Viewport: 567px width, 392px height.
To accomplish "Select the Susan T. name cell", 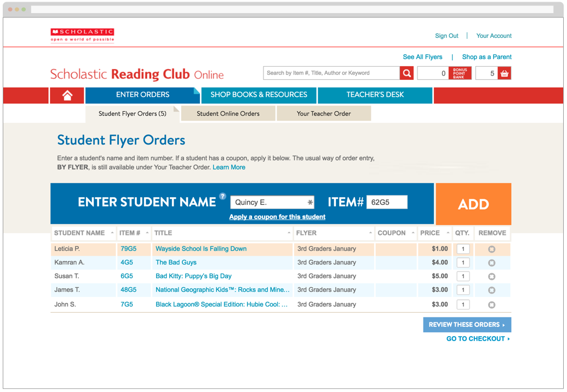I will pyautogui.click(x=83, y=276).
